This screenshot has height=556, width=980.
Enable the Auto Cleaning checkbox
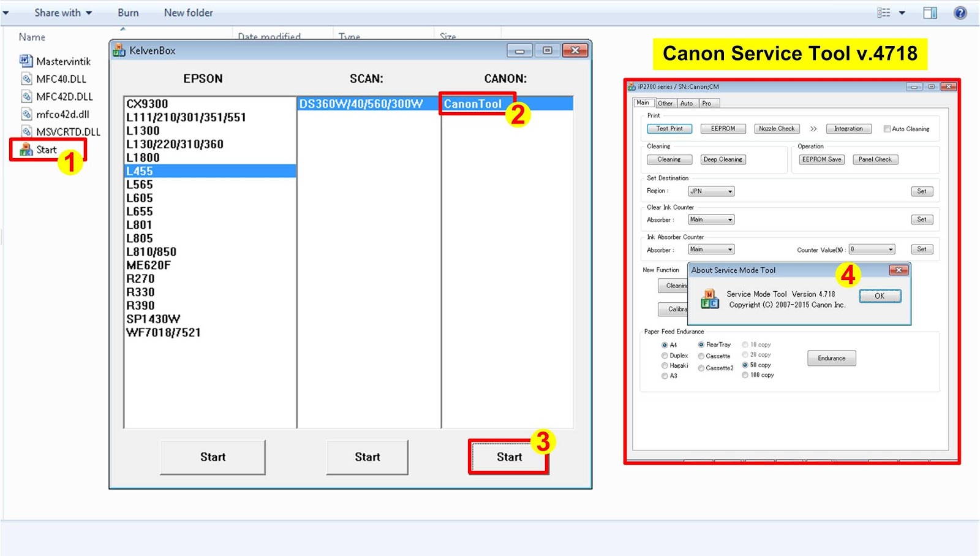tap(887, 129)
